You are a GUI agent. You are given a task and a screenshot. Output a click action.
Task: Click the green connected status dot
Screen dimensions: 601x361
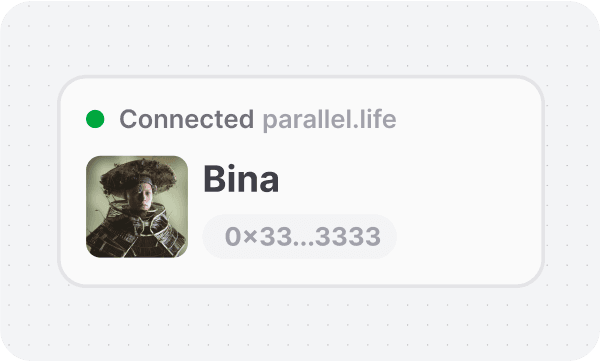click(95, 119)
